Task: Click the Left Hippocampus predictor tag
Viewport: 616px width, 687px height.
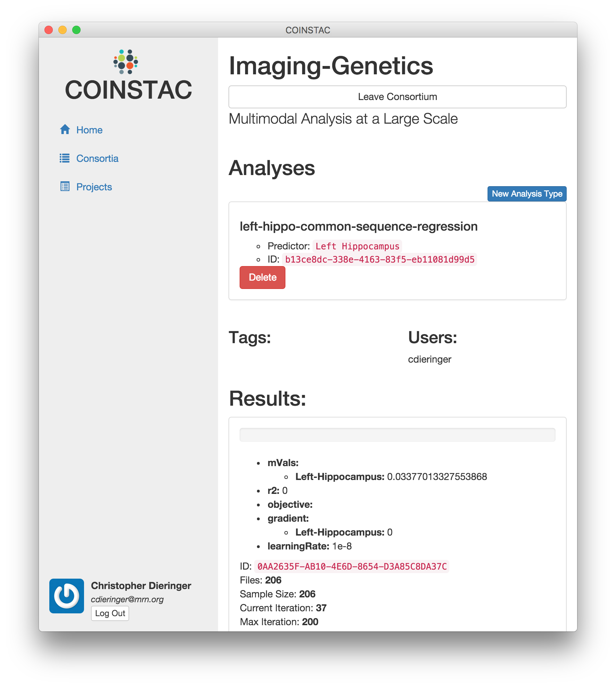Action: coord(357,246)
